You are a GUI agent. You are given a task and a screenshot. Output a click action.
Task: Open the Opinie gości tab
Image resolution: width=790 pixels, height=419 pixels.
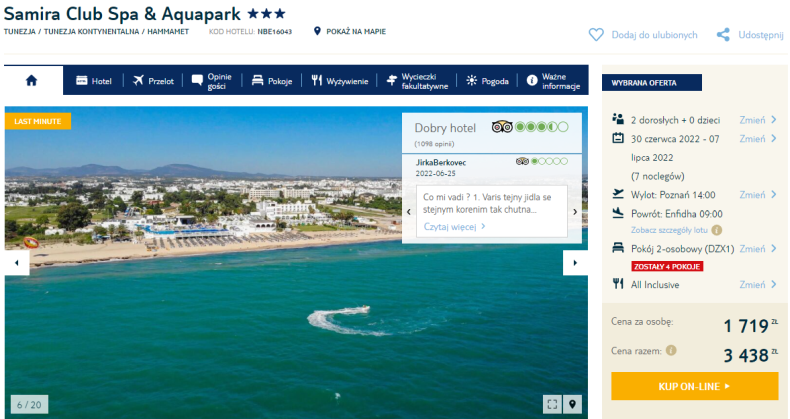(212, 81)
